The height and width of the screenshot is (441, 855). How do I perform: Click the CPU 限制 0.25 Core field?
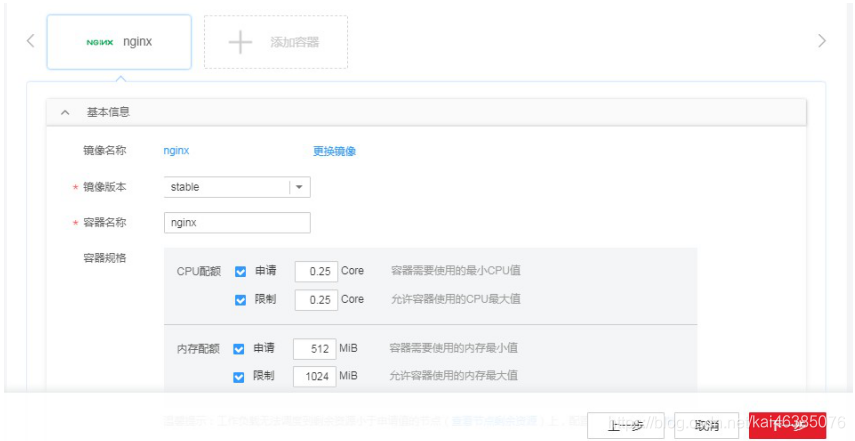(x=316, y=300)
